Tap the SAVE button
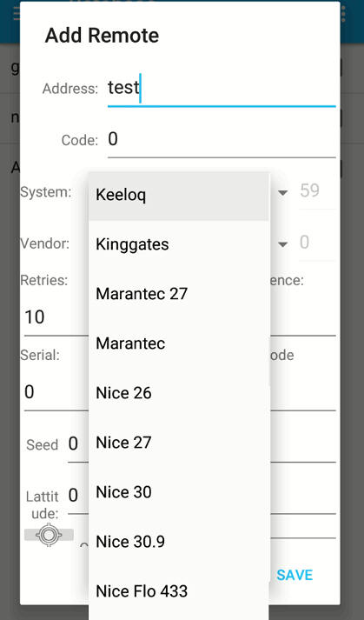The image size is (364, 620). 295,575
